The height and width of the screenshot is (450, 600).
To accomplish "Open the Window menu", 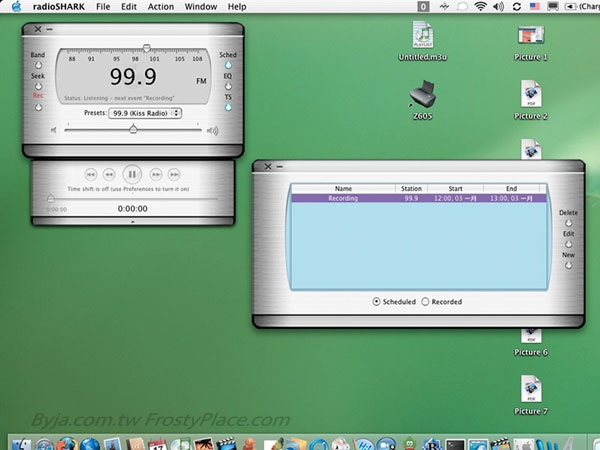I will coord(201,7).
